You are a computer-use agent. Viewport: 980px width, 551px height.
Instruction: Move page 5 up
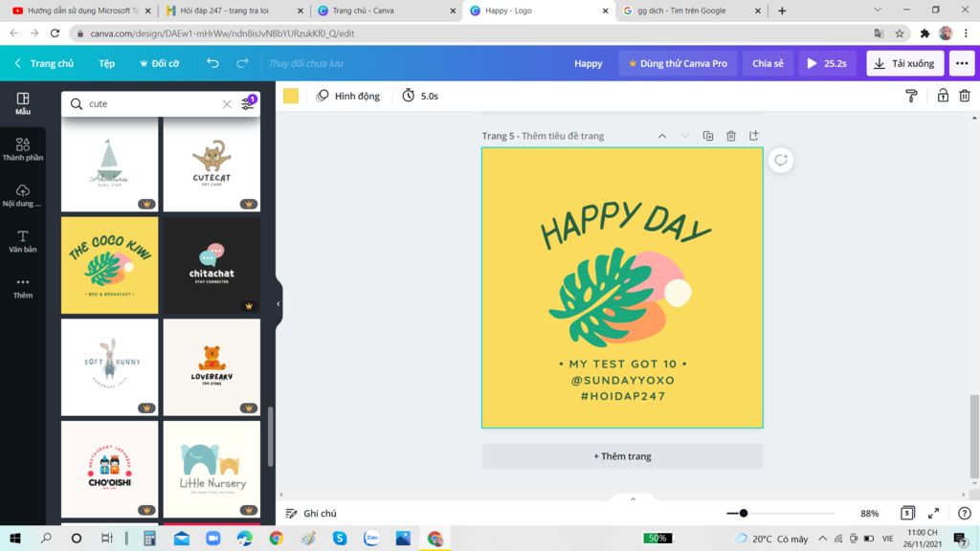pos(662,136)
